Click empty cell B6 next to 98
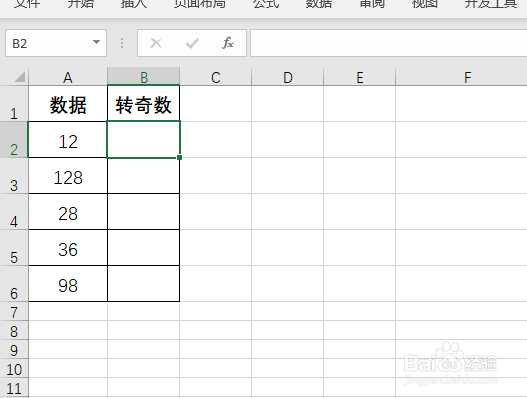The image size is (527, 398). [x=144, y=284]
